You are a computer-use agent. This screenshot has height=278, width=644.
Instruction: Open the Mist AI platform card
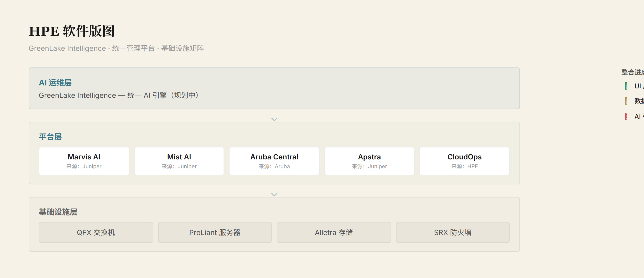click(x=179, y=161)
